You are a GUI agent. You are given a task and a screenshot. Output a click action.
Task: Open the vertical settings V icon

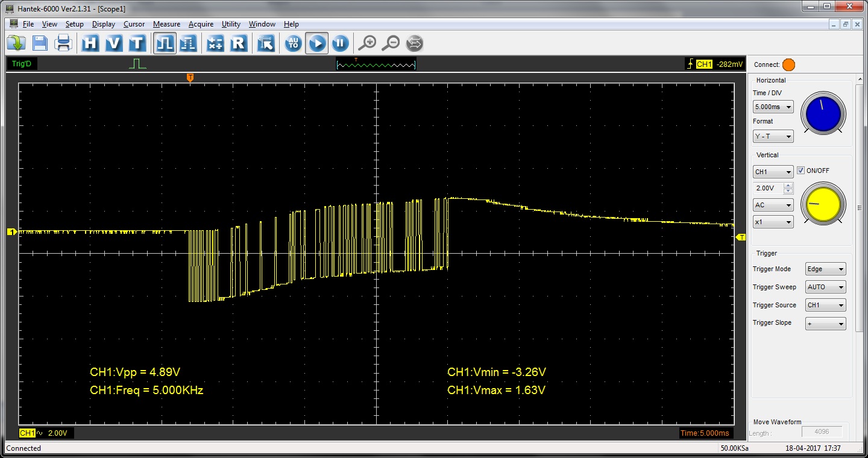114,43
